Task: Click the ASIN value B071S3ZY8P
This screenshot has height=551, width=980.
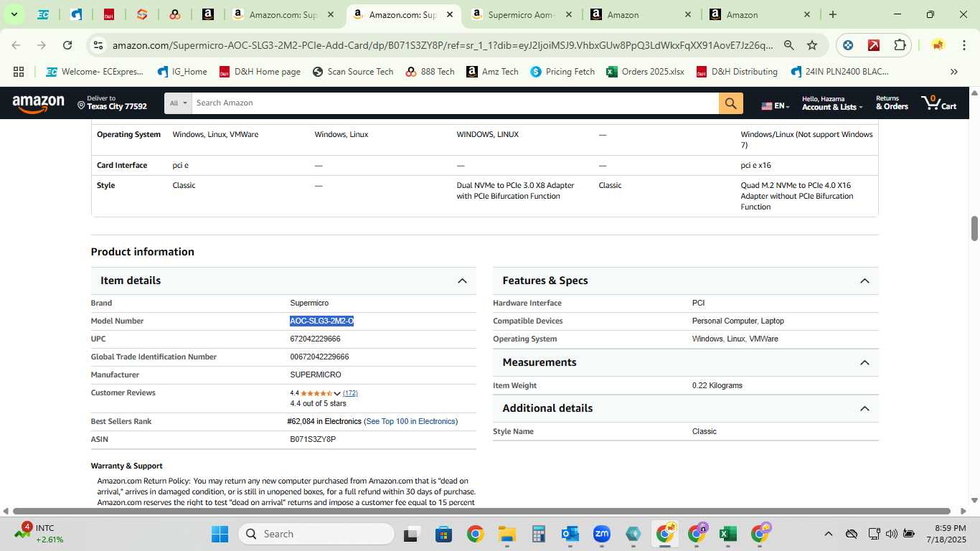Action: 313,439
